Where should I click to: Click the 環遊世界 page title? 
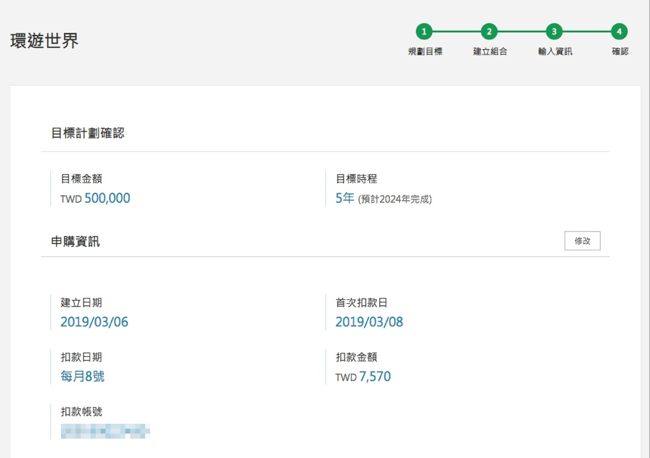tap(44, 41)
